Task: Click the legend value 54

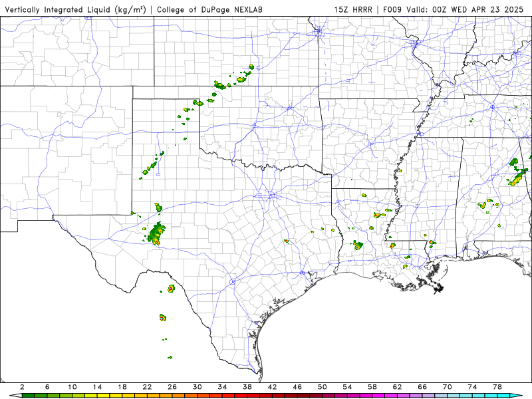Action: 347,387
